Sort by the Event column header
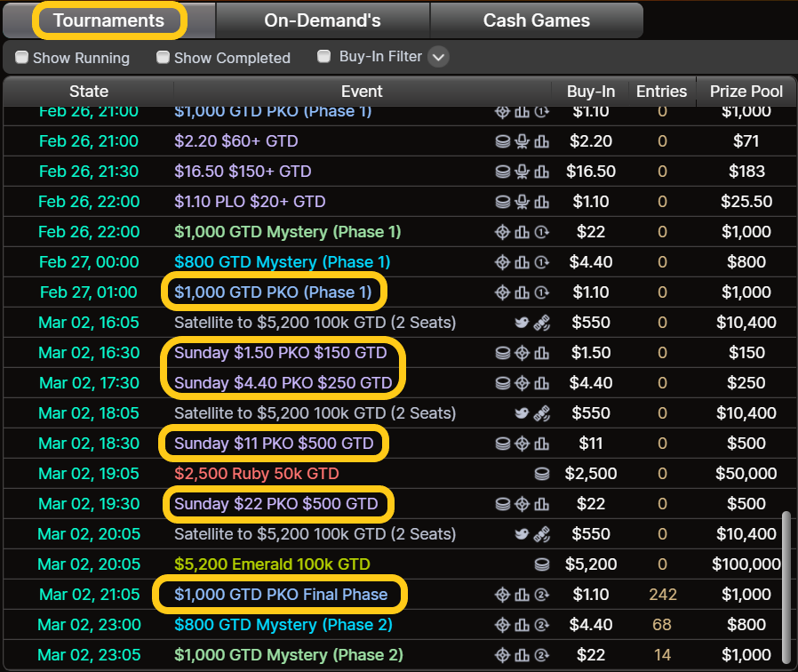Viewport: 798px width, 672px height. (x=362, y=92)
